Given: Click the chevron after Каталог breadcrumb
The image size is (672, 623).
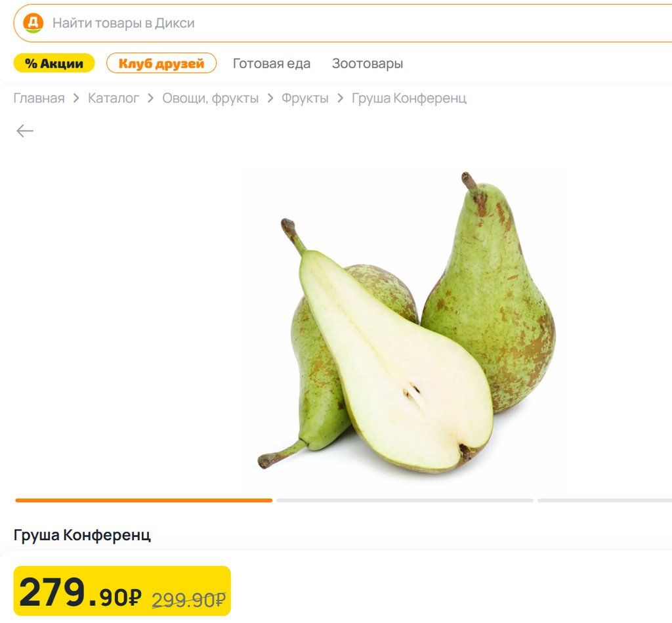Looking at the screenshot, I should [x=150, y=98].
